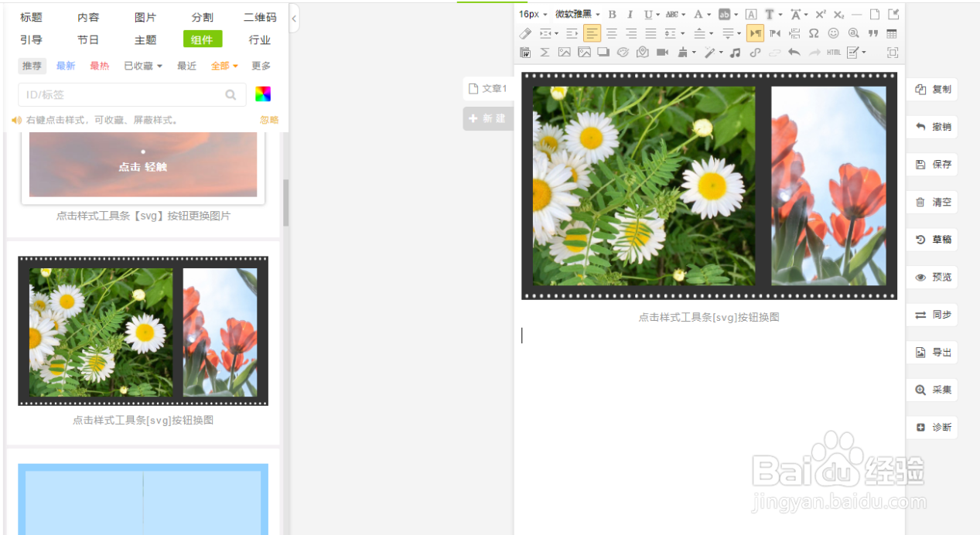This screenshot has width=980, height=535.
Task: Open the rainbow color picker swatch
Action: (x=263, y=94)
